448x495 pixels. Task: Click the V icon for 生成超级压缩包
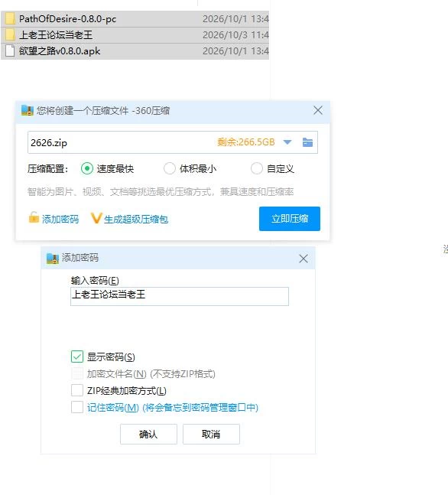[96, 218]
